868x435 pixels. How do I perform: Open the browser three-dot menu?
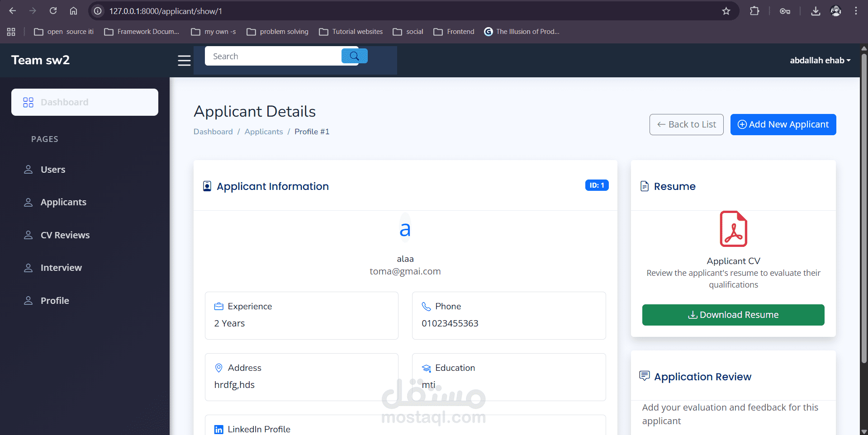pos(856,11)
